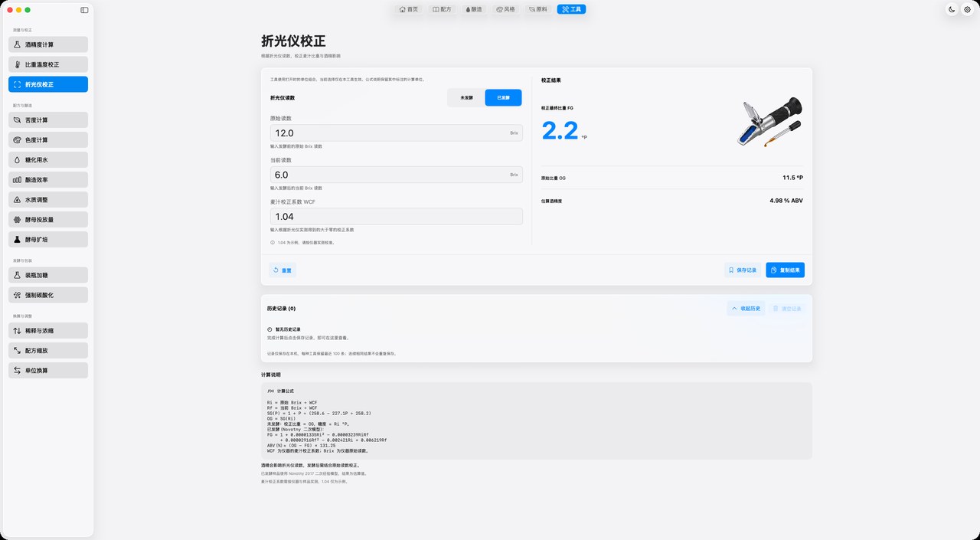Image resolution: width=980 pixels, height=540 pixels.
Task: Open the 糖化用水 water drop tool
Action: [x=48, y=160]
